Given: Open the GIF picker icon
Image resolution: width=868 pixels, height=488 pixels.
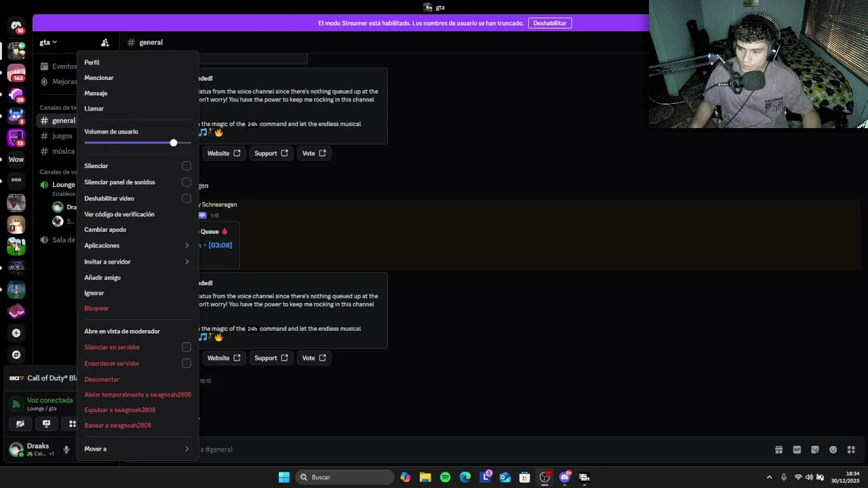Looking at the screenshot, I should point(797,449).
